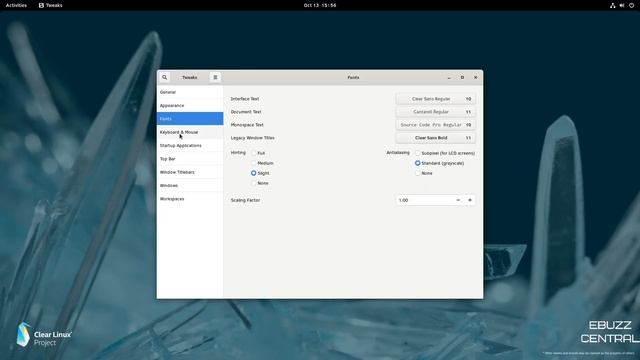
Task: Click the 'Hinting' label
Action: tap(238, 152)
